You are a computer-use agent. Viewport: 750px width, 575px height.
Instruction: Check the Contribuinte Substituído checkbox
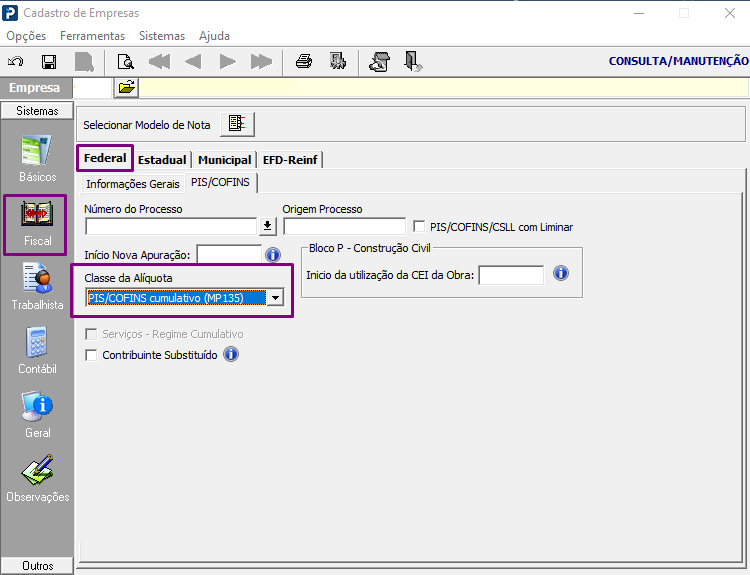(91, 355)
